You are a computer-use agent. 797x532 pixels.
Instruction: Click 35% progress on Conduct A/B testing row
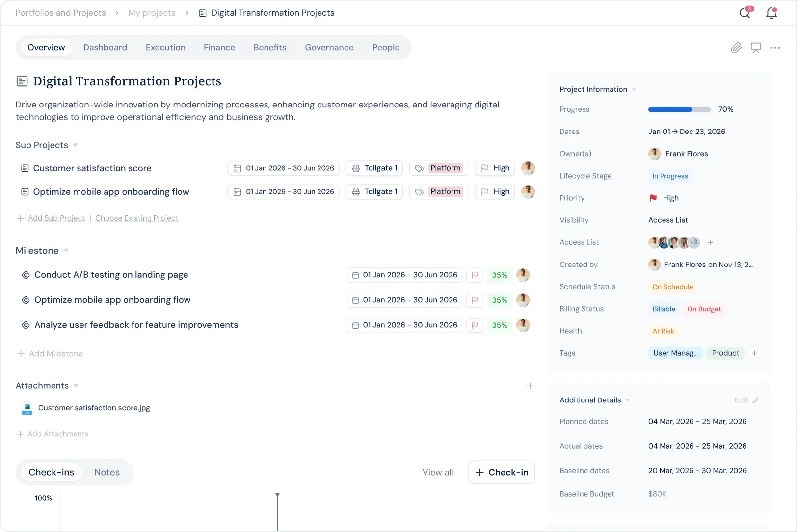(500, 275)
